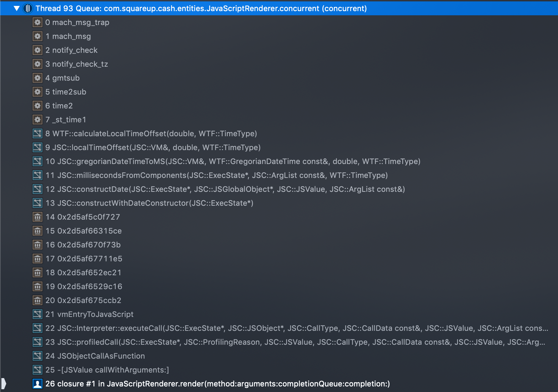Viewport: 558px width, 392px height.
Task: Click the gear icon for frame 5 time2sub
Action: (x=38, y=92)
